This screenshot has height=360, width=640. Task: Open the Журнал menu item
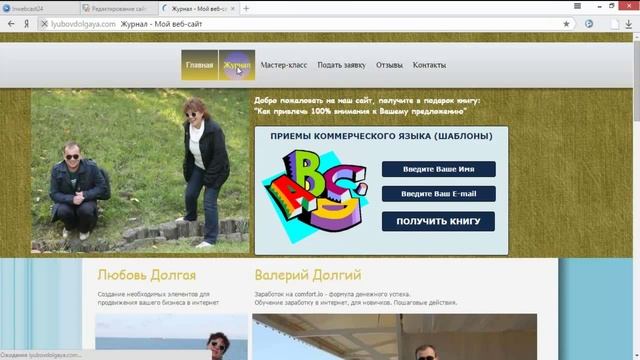tap(237, 65)
